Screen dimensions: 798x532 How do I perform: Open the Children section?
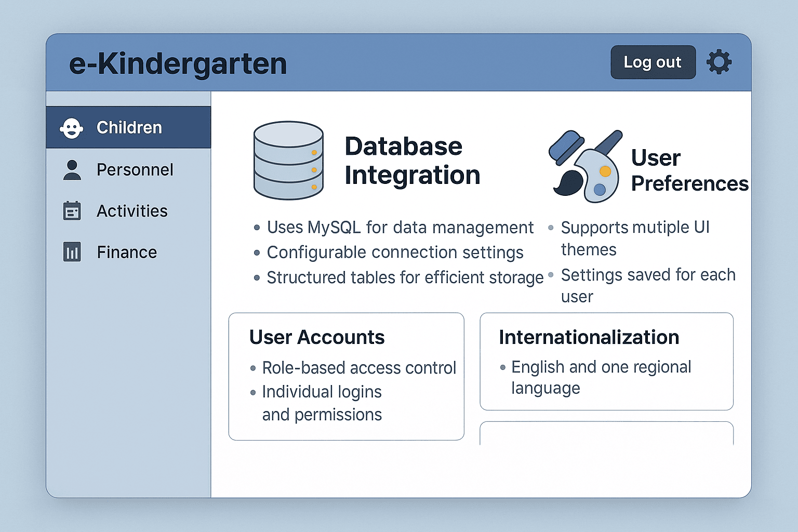pyautogui.click(x=128, y=127)
